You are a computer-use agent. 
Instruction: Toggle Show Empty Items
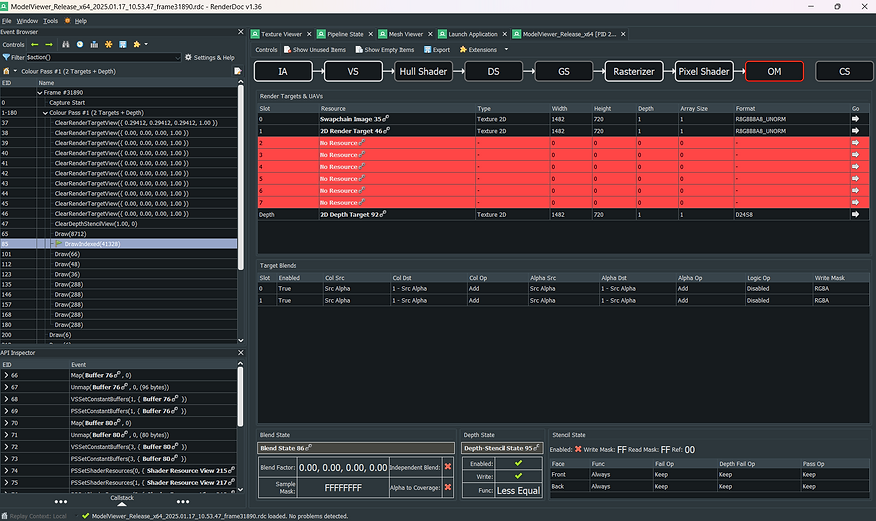tap(384, 50)
